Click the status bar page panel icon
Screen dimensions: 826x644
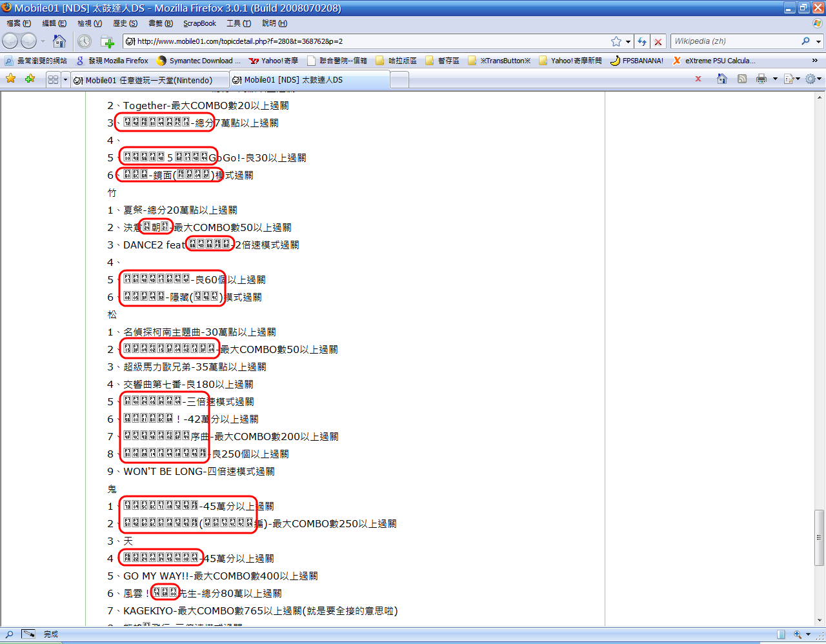781,634
